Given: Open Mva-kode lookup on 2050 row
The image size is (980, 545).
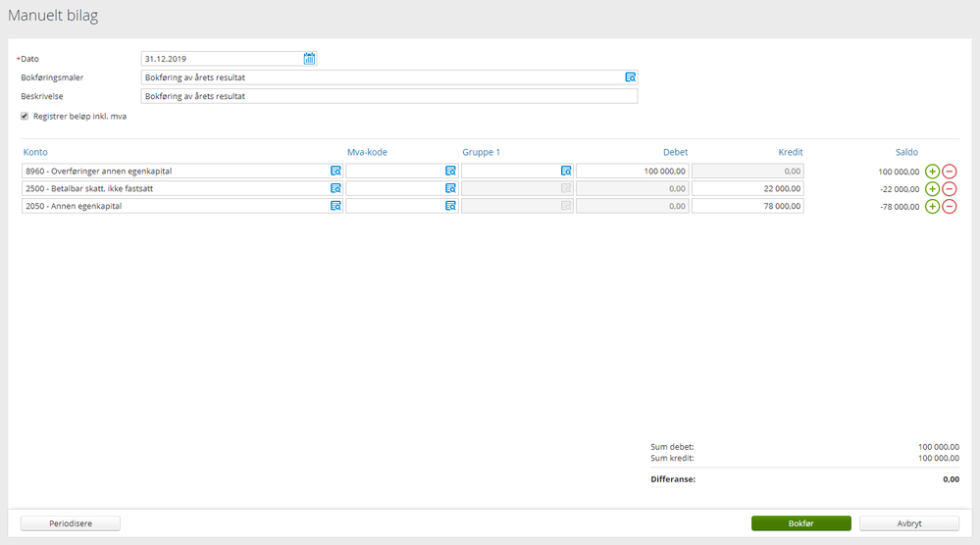Looking at the screenshot, I should pyautogui.click(x=450, y=206).
